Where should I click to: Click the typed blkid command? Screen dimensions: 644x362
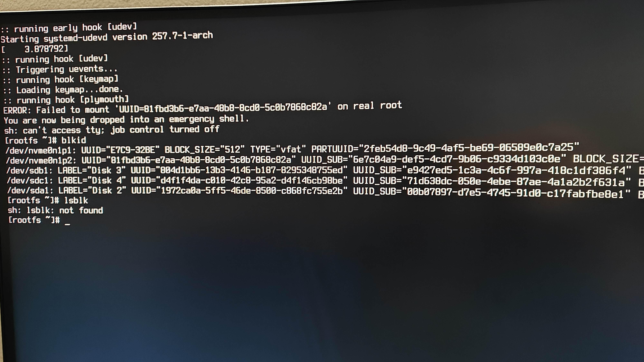coord(74,140)
